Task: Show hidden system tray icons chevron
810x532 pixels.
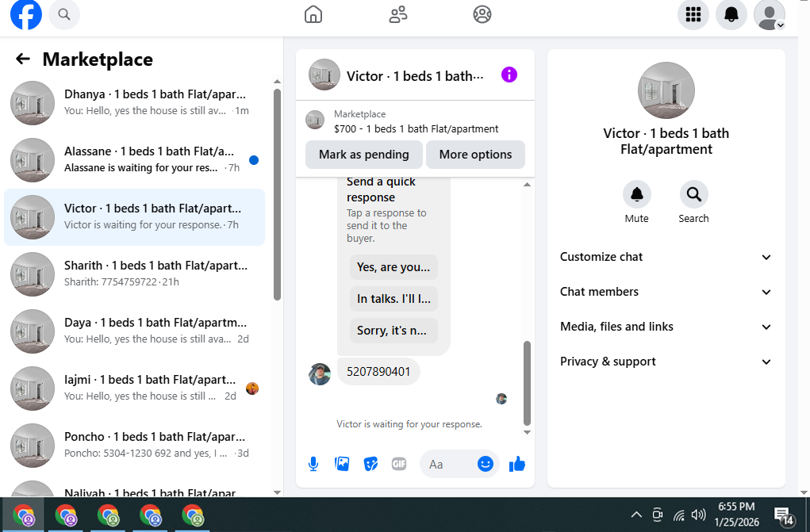Action: (636, 515)
